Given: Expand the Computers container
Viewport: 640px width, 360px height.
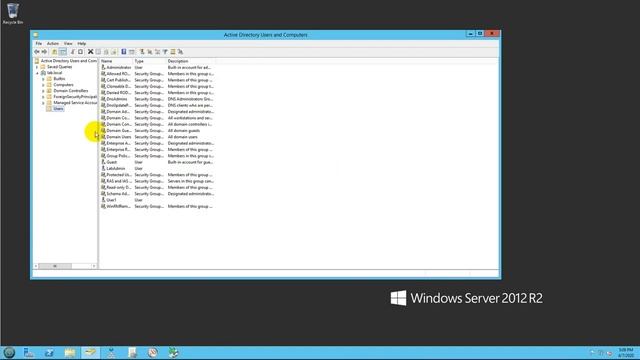Looking at the screenshot, I should click(x=43, y=85).
